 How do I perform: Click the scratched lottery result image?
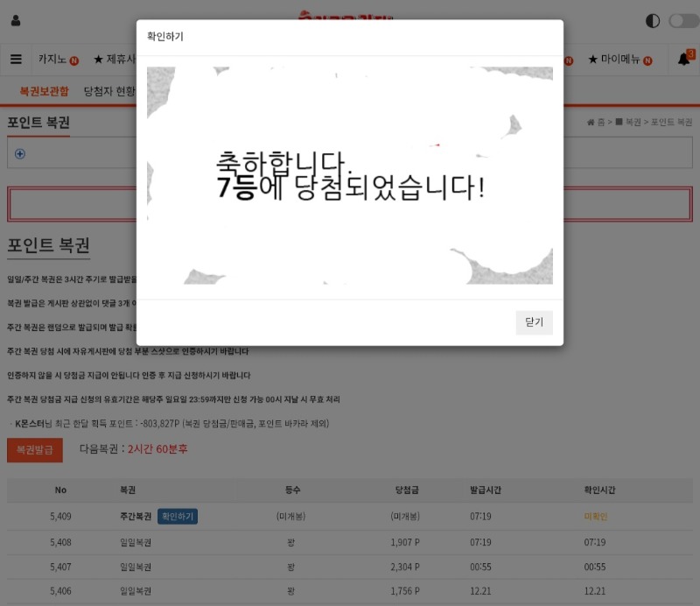click(349, 175)
